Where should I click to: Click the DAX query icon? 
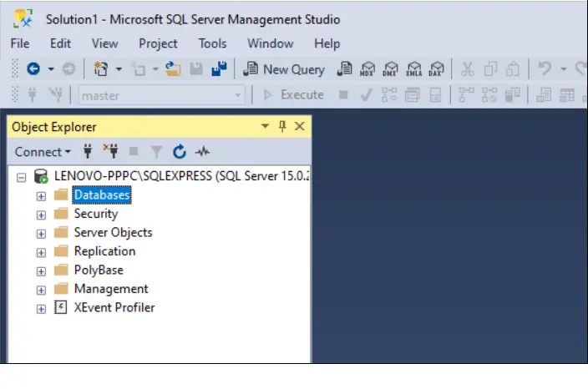click(x=436, y=69)
